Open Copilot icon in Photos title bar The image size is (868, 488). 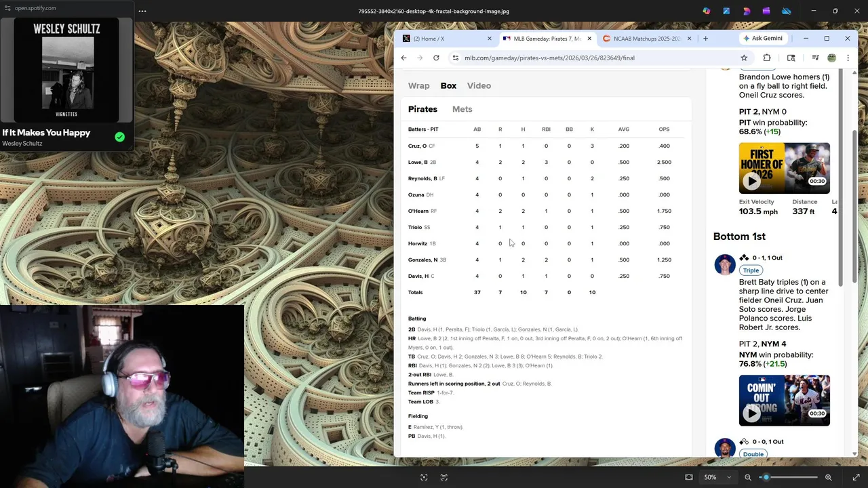[x=707, y=11]
